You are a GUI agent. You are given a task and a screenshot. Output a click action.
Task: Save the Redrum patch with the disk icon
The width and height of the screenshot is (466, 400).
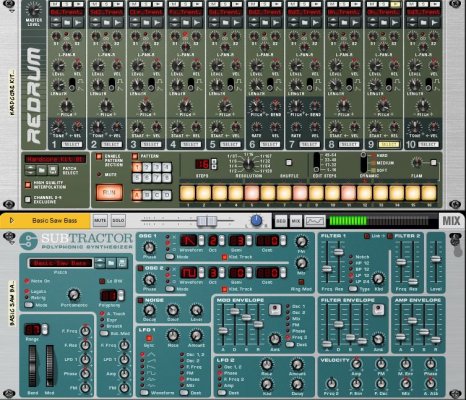coord(53,170)
